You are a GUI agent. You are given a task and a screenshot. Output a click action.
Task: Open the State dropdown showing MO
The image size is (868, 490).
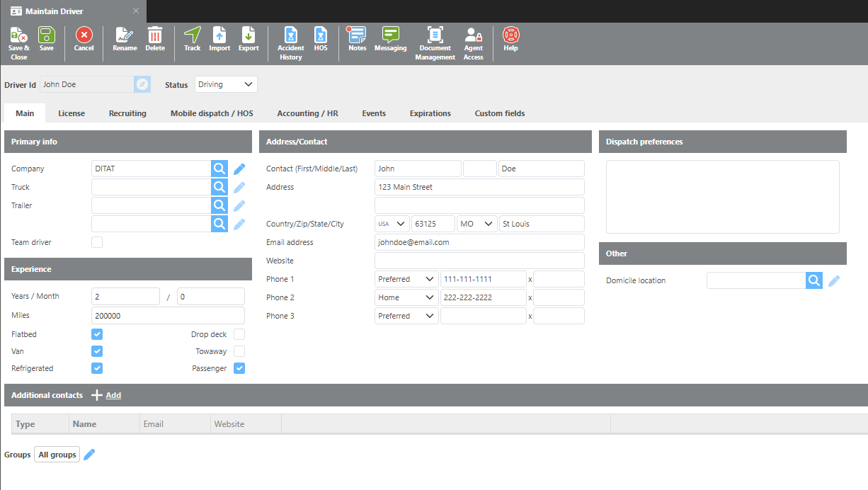point(477,224)
